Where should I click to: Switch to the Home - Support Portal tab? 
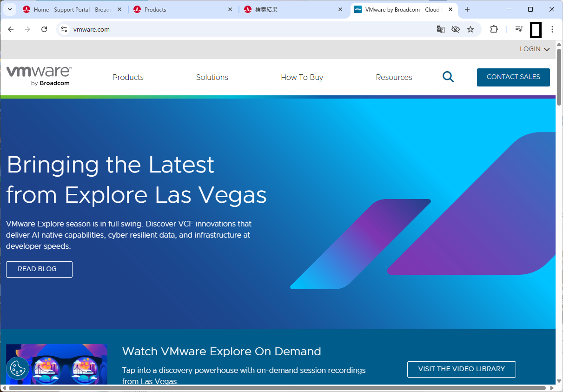pos(70,9)
